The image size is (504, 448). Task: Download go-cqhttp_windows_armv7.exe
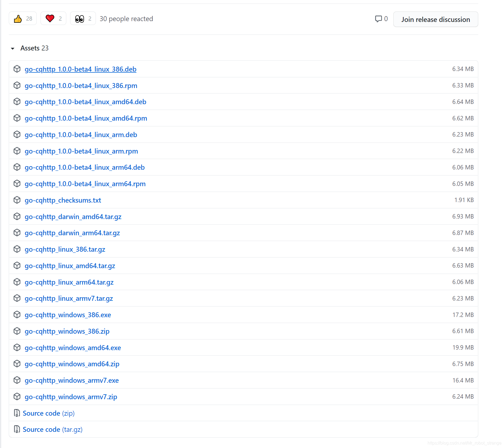tap(71, 380)
